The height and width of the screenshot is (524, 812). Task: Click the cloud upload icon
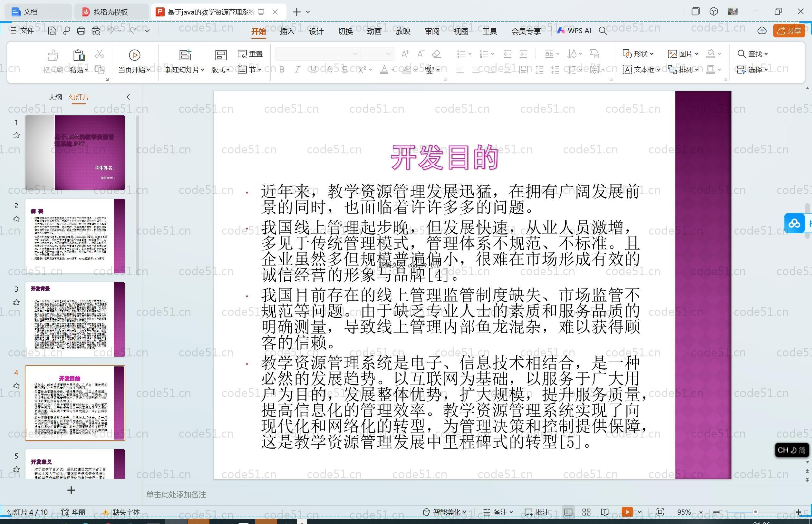(x=762, y=31)
